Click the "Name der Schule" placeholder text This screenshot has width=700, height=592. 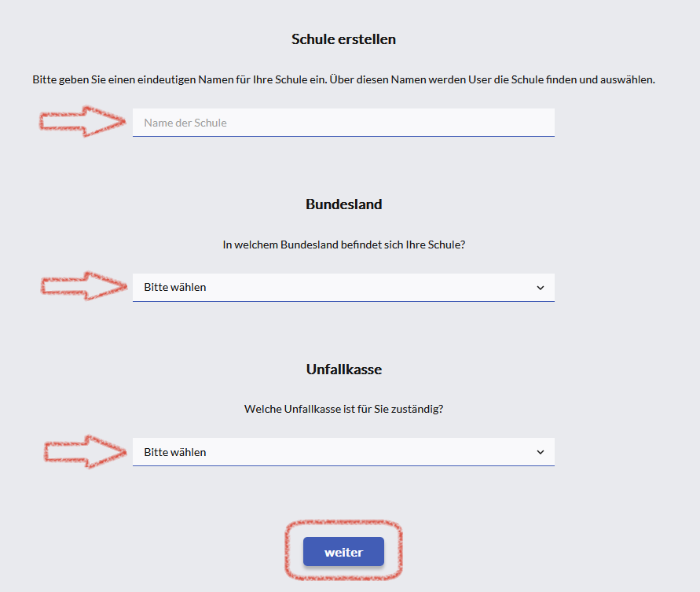click(x=185, y=123)
